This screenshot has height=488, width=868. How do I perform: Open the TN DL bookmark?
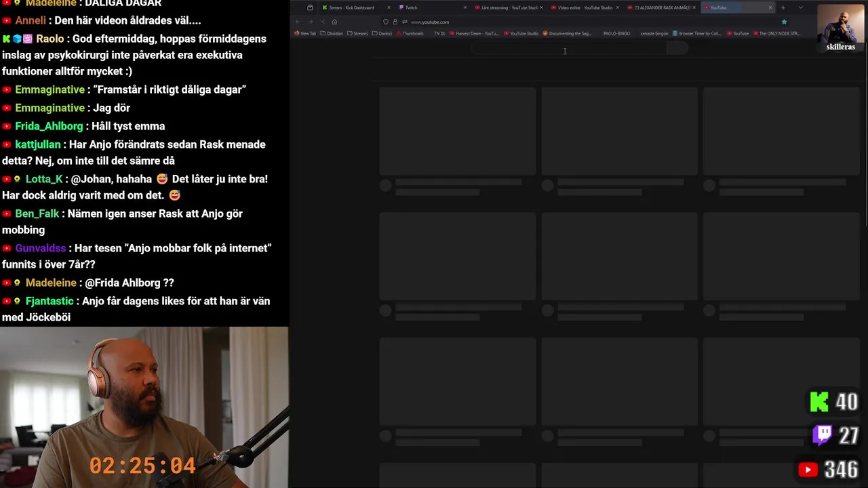(439, 33)
